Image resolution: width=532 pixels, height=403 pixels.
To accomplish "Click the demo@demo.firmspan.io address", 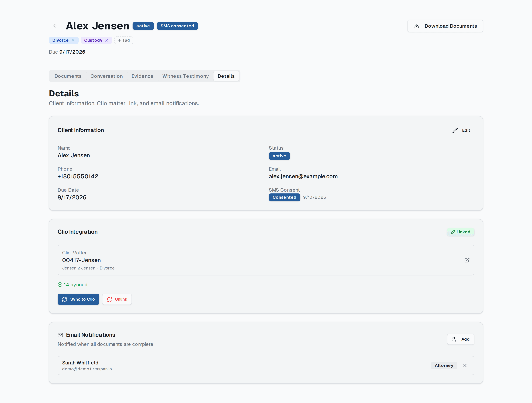I will pyautogui.click(x=87, y=369).
